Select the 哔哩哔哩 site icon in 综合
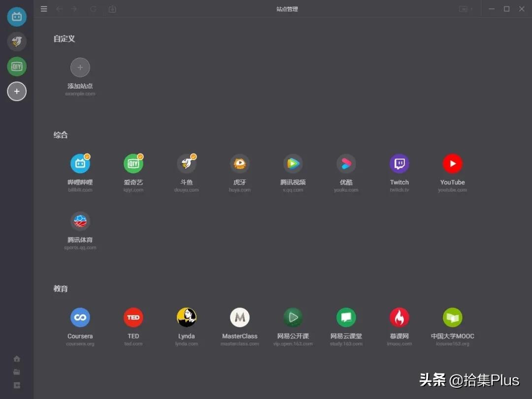 click(80, 164)
